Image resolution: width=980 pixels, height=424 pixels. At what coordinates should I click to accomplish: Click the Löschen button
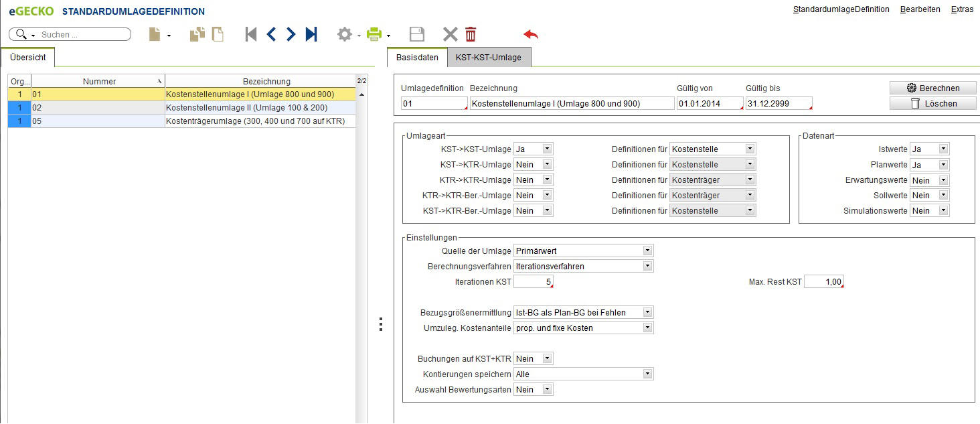point(932,104)
